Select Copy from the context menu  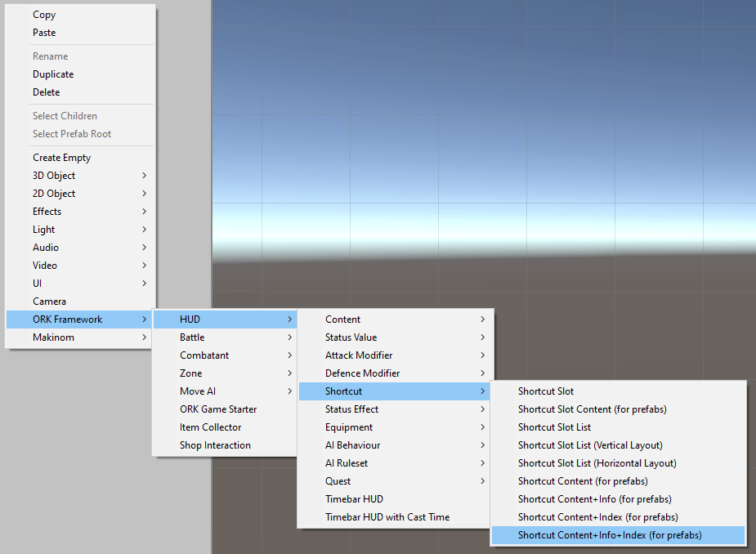coord(43,15)
